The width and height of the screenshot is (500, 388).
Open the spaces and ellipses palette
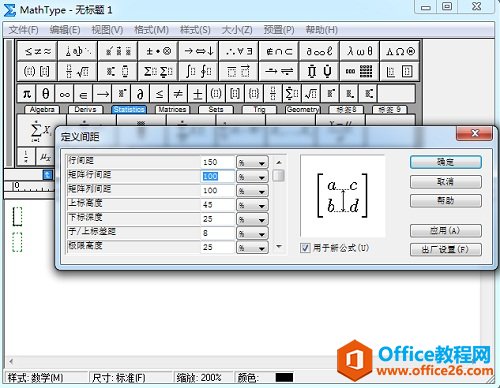click(x=77, y=51)
